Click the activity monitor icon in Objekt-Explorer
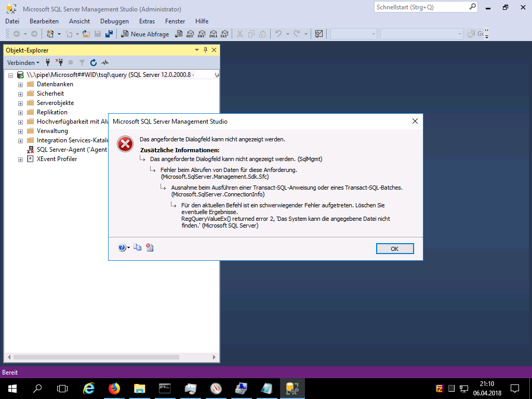532x399 pixels. click(x=105, y=62)
